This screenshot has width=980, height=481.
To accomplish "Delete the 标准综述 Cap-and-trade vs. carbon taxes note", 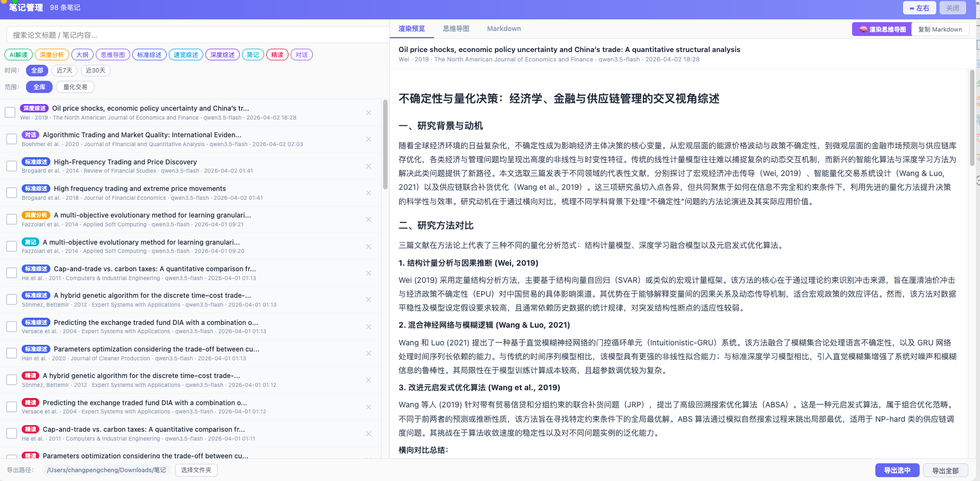I will 368,273.
